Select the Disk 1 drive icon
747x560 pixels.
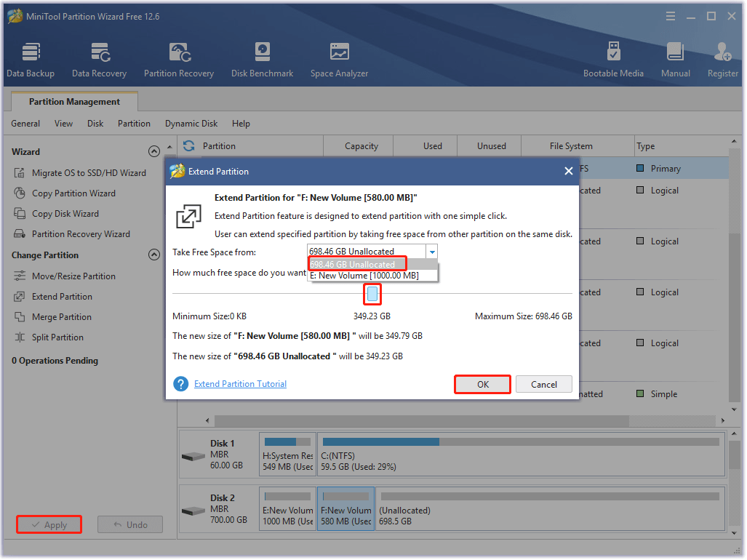tap(193, 457)
